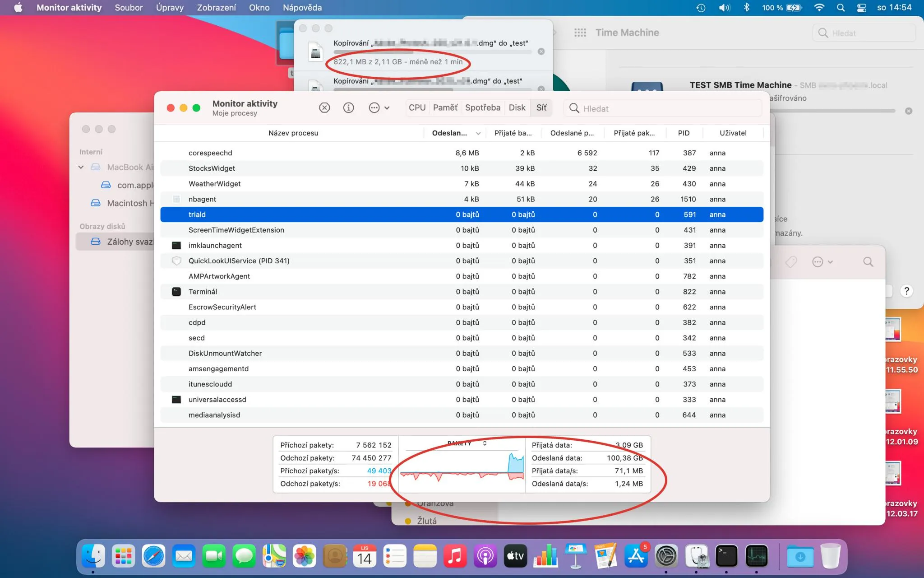Viewport: 924px width, 578px height.
Task: Open the Zobrazení menu
Action: coord(217,8)
